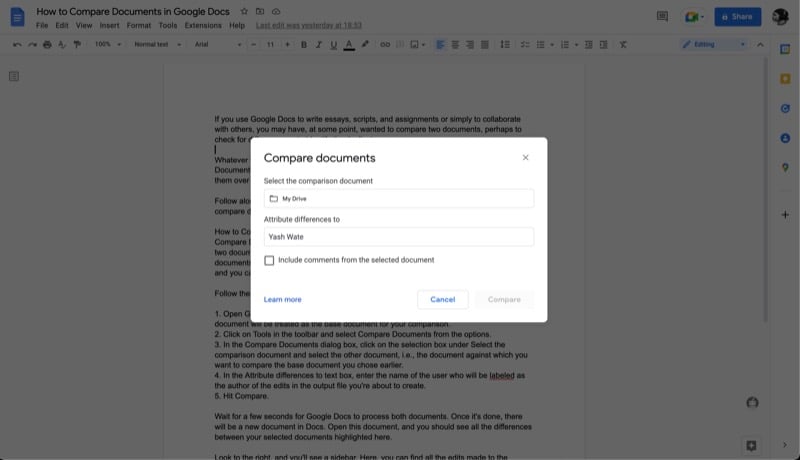Star the document
The width and height of the screenshot is (800, 460).
pos(244,11)
